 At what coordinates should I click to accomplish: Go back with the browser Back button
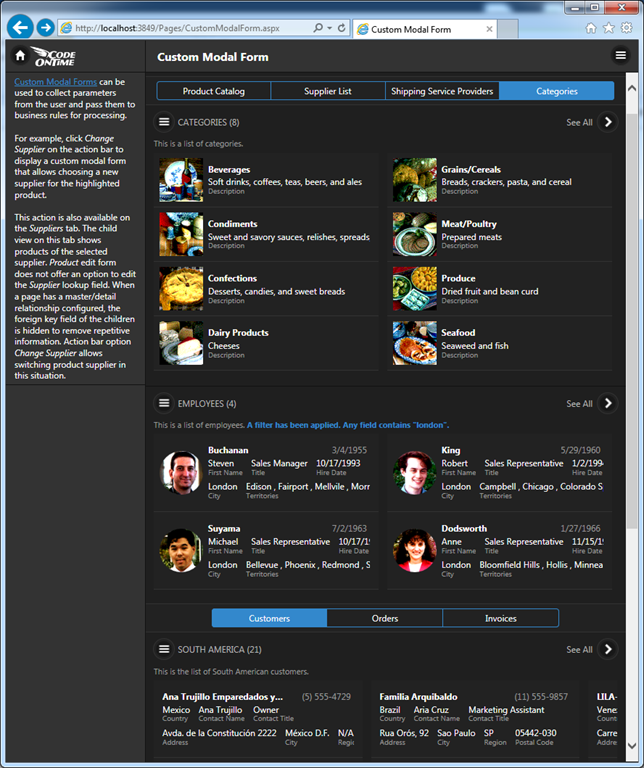[x=20, y=27]
